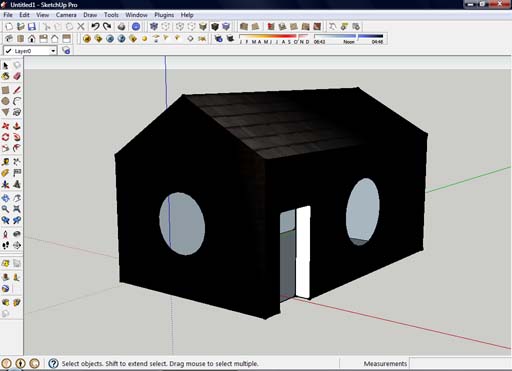
Task: Activate the Rotate tool
Action: pos(5,137)
